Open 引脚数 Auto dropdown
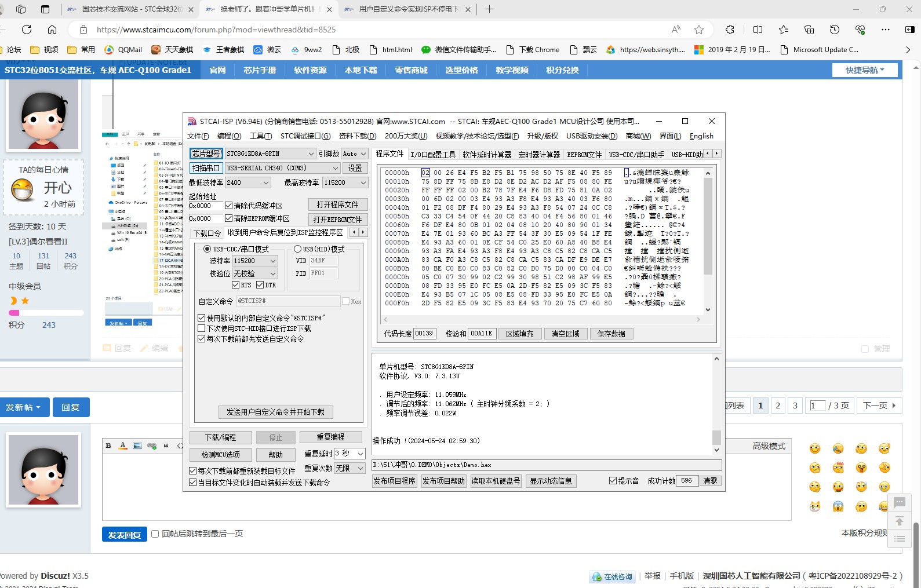The width and height of the screenshot is (921, 588). click(x=354, y=154)
